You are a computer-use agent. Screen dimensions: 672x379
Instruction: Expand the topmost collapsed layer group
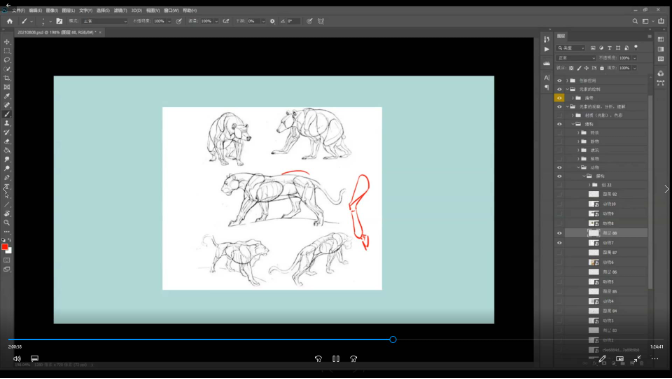(x=567, y=80)
